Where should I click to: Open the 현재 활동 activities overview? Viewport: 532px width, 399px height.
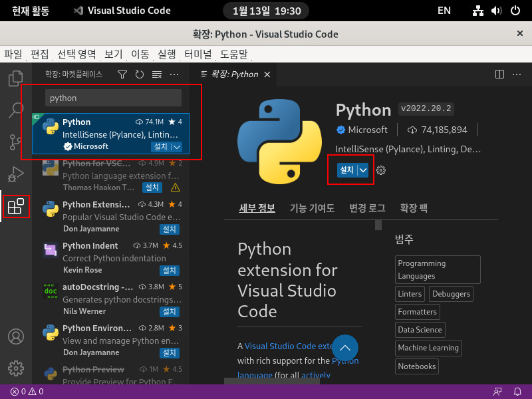(x=31, y=11)
